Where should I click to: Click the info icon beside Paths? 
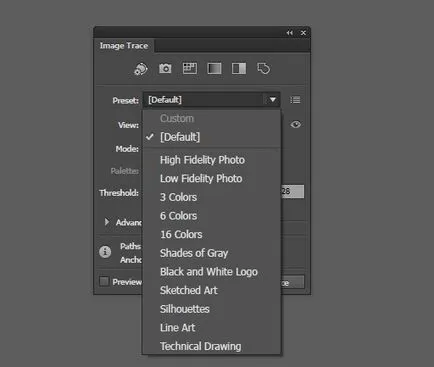105,252
